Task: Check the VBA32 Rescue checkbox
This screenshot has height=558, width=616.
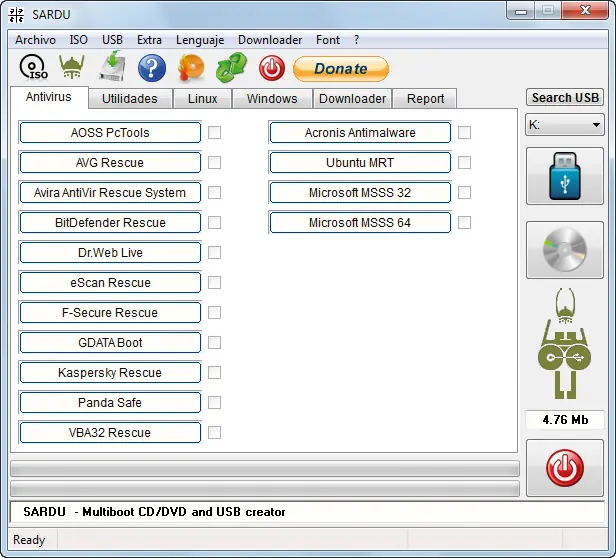Action: (x=214, y=432)
